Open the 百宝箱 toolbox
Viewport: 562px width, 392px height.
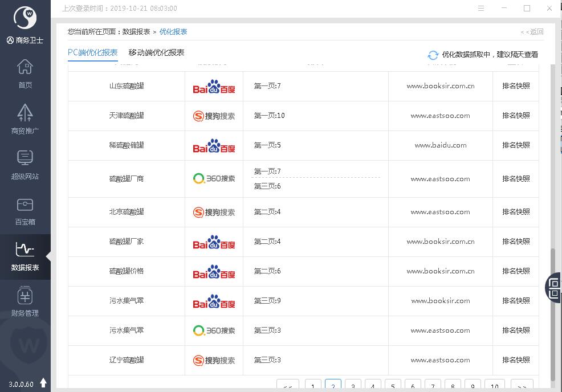[x=25, y=210]
